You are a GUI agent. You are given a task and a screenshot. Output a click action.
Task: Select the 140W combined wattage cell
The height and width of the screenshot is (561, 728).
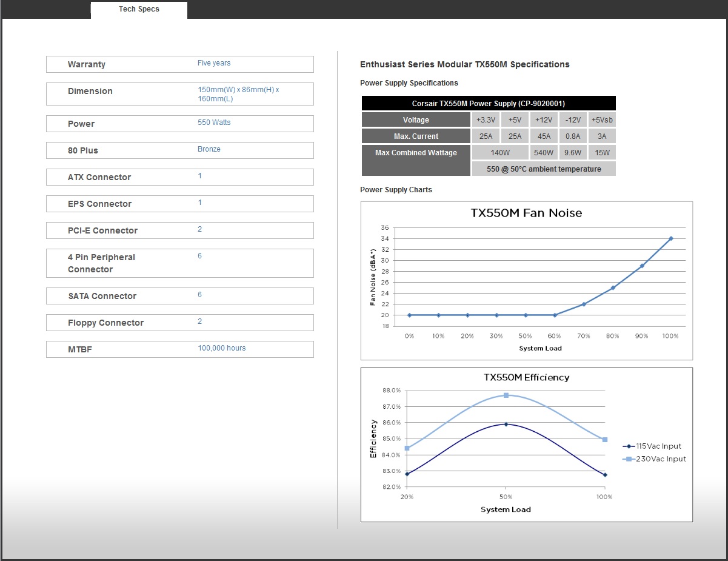[x=501, y=153]
